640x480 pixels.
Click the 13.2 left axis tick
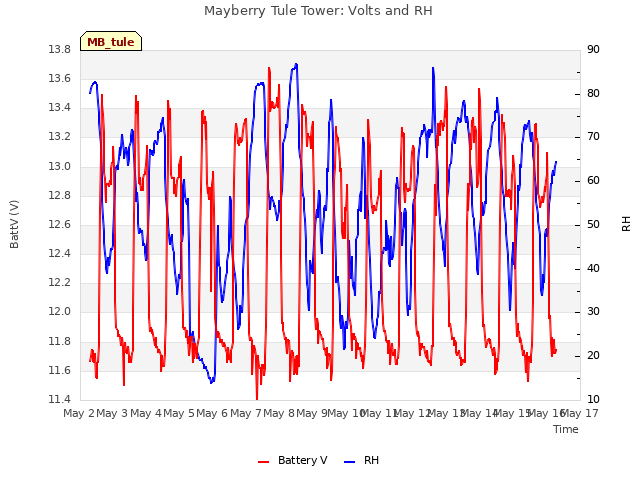click(59, 137)
